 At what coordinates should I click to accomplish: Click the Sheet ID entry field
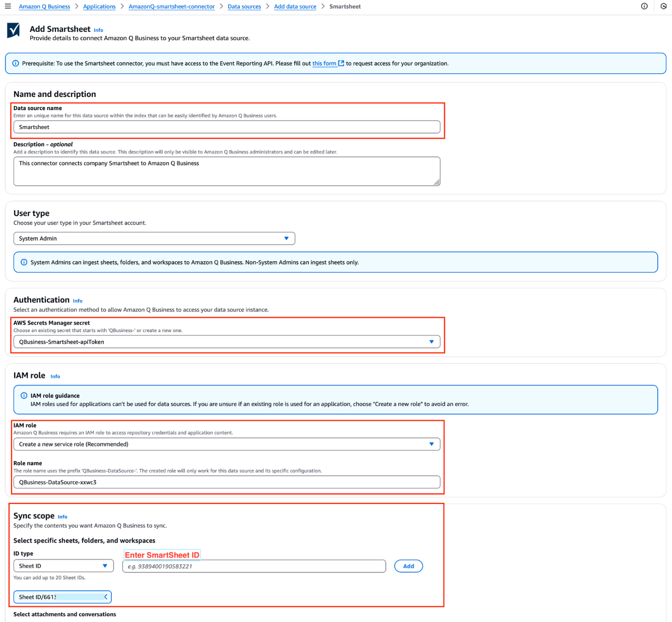click(254, 566)
